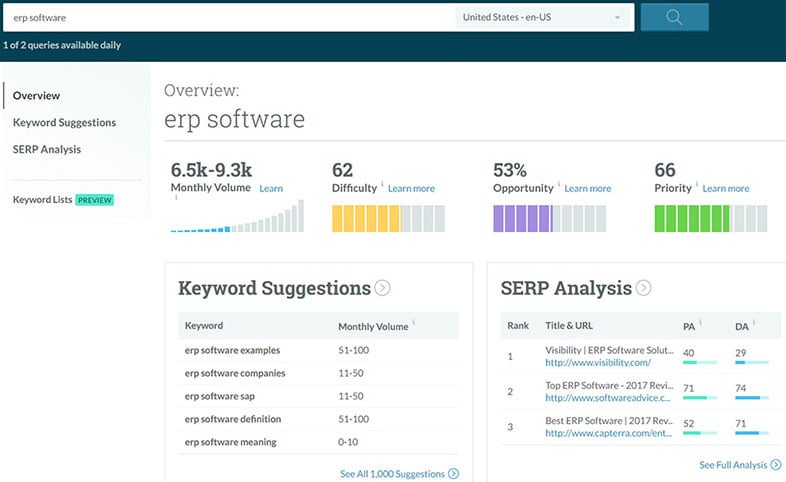
Task: Select Overview in the sidebar
Action: pos(37,96)
